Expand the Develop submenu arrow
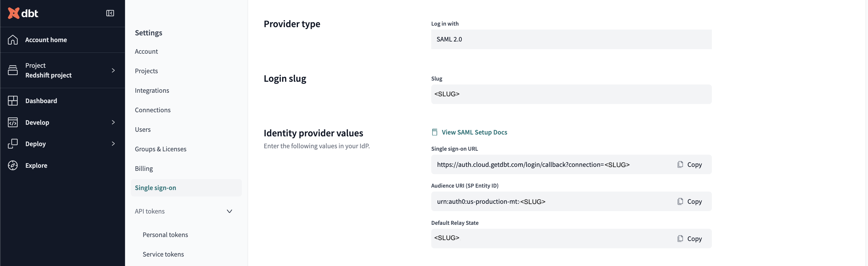 tap(113, 122)
